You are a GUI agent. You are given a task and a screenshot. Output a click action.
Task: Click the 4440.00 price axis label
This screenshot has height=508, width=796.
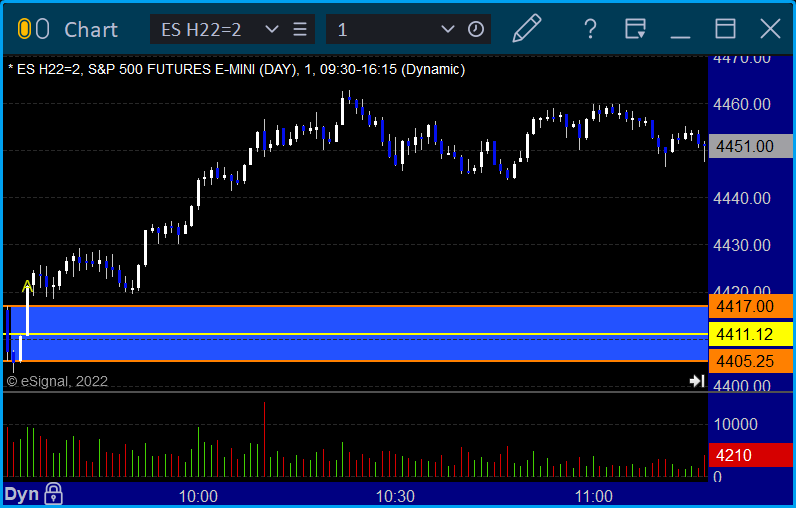(x=742, y=198)
